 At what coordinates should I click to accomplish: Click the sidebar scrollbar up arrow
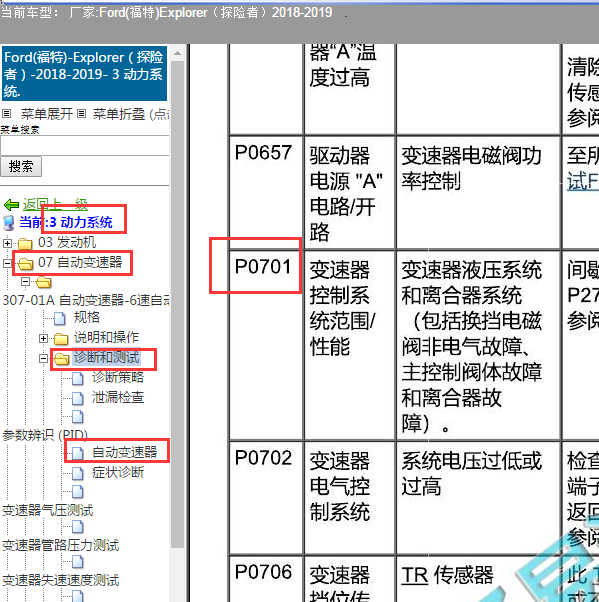177,53
